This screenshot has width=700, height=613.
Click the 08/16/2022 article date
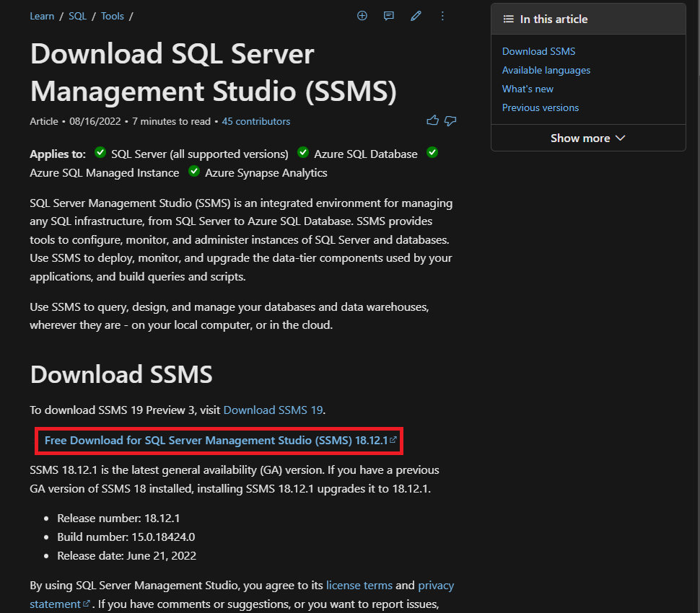click(x=95, y=121)
